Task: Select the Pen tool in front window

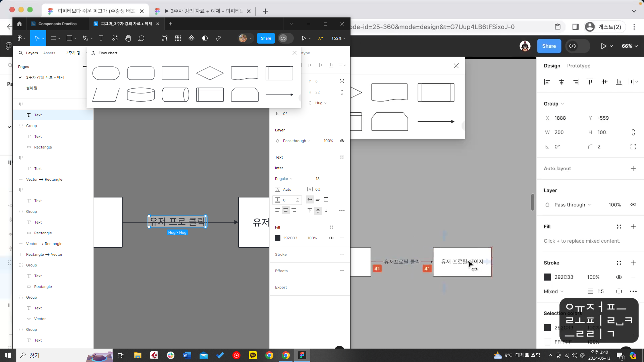Action: [x=85, y=38]
